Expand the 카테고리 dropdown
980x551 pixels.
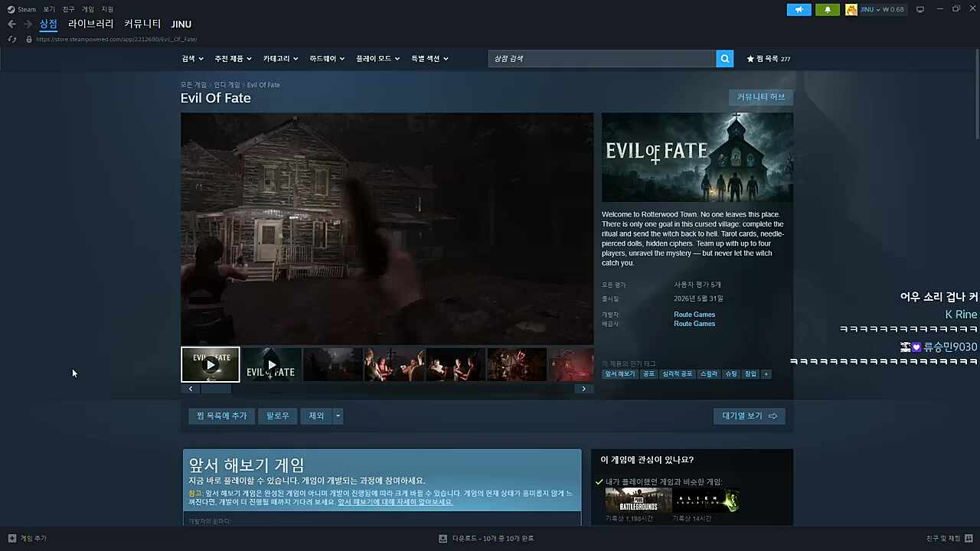pos(280,59)
